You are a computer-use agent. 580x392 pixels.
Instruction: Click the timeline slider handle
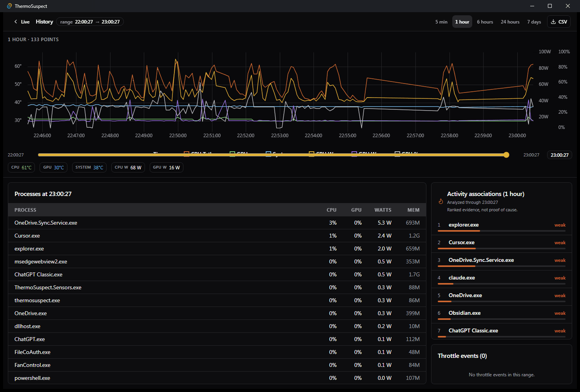506,155
